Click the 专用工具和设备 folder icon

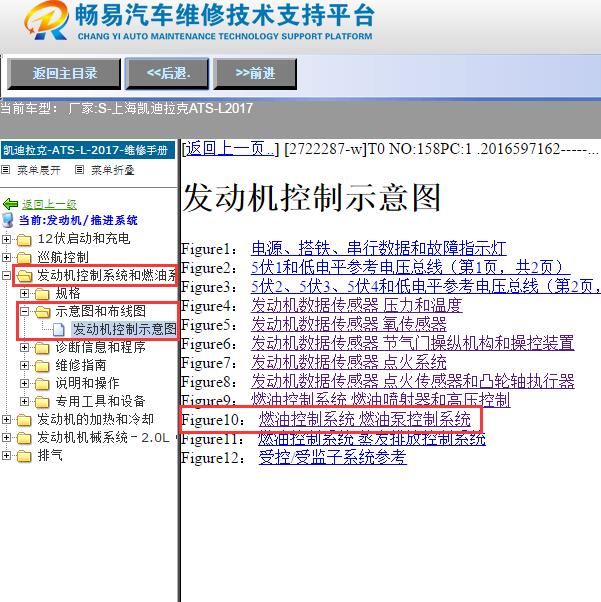pyautogui.click(x=42, y=402)
